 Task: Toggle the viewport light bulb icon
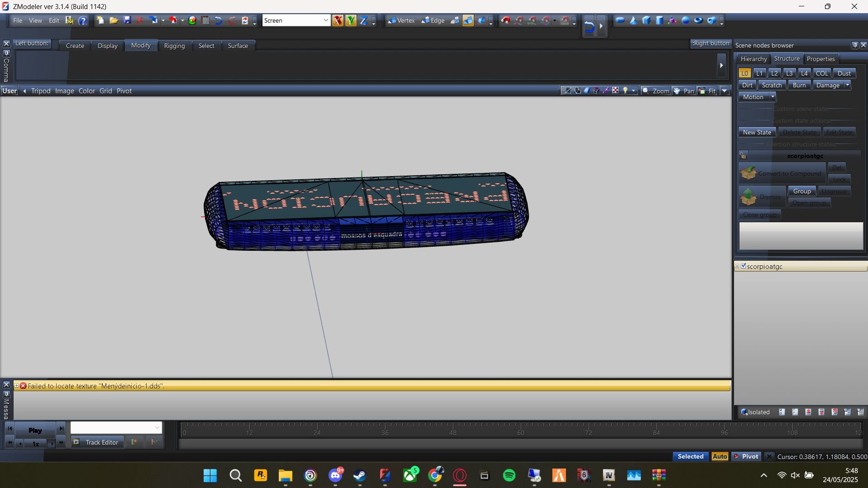coord(625,91)
